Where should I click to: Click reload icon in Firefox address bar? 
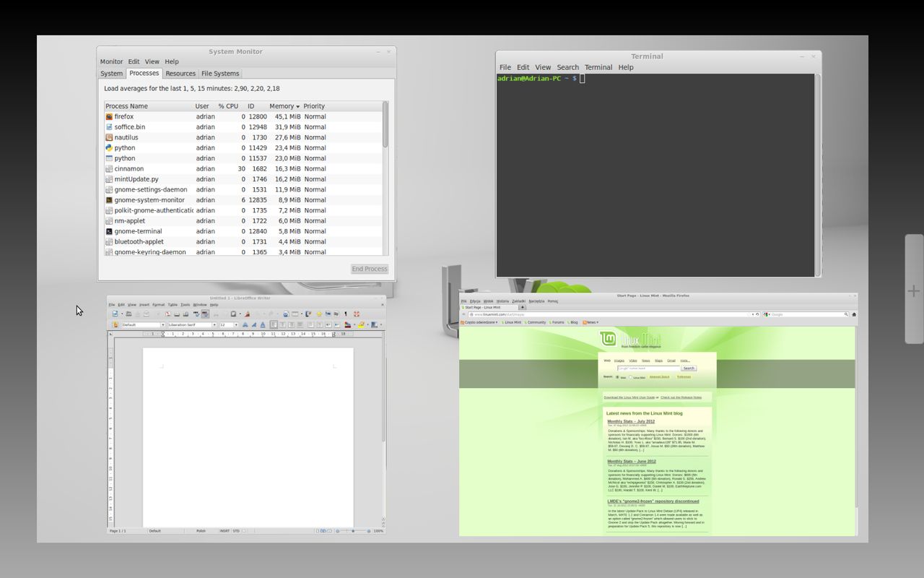(757, 314)
